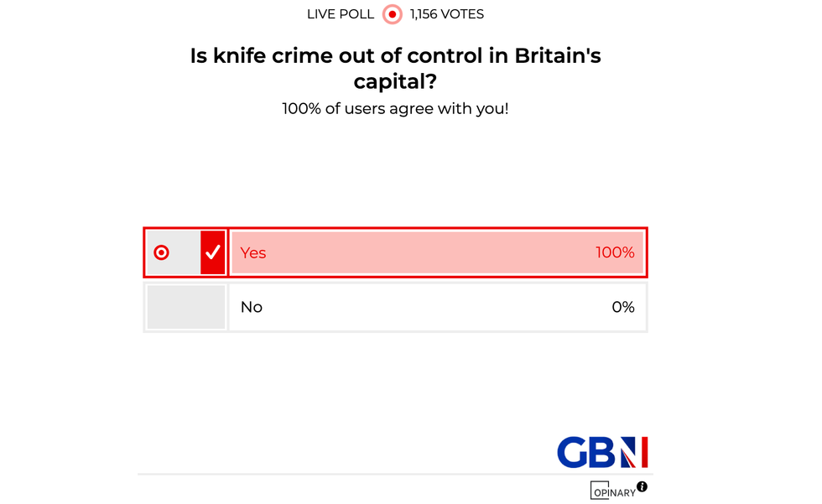Screen dimensions: 822x504
Task: Select the Yes answer label
Action: pos(253,252)
